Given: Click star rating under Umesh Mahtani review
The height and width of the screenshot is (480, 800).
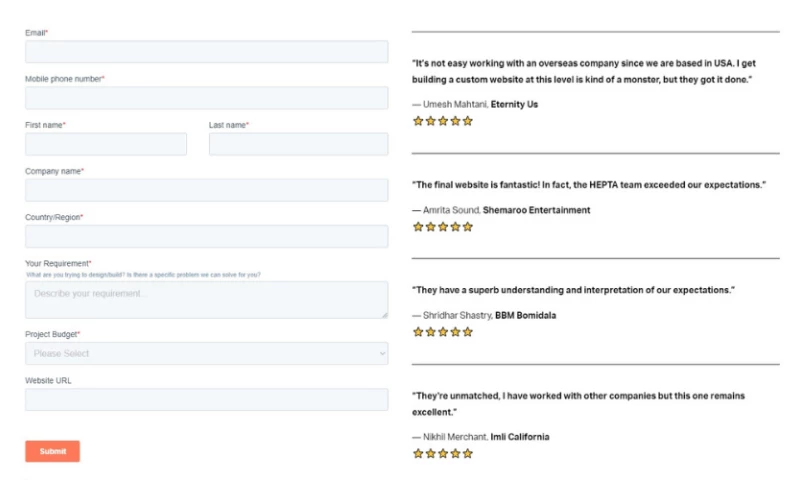Looking at the screenshot, I should (443, 121).
